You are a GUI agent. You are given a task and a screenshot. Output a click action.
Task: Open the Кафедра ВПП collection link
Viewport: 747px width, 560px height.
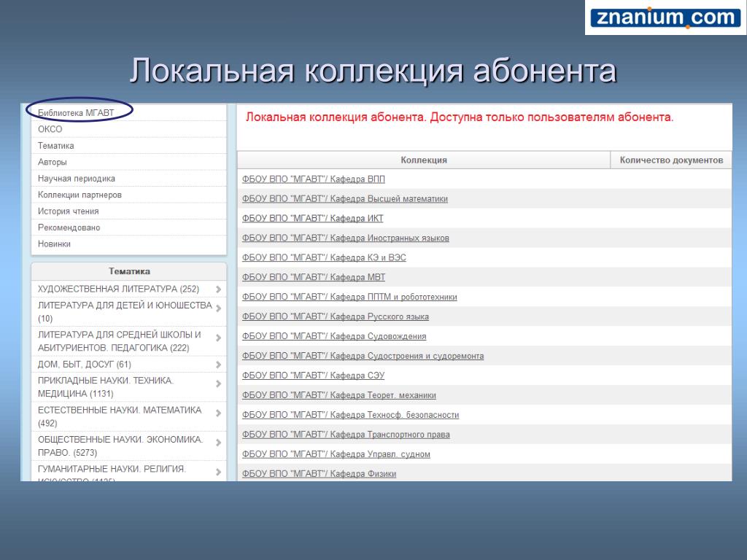[x=314, y=179]
